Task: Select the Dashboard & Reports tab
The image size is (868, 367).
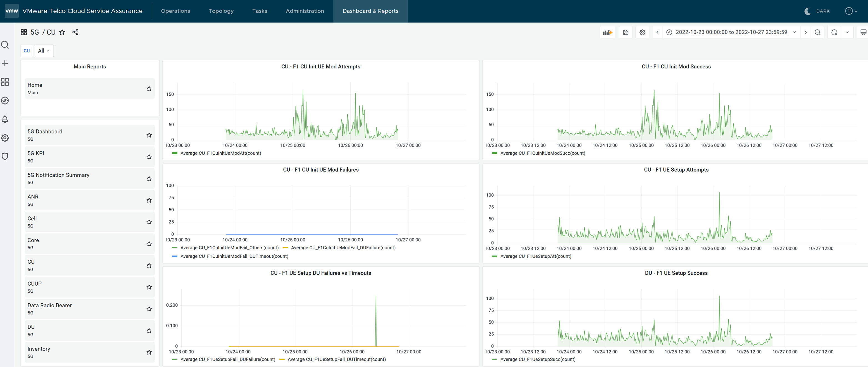Action: (x=370, y=11)
